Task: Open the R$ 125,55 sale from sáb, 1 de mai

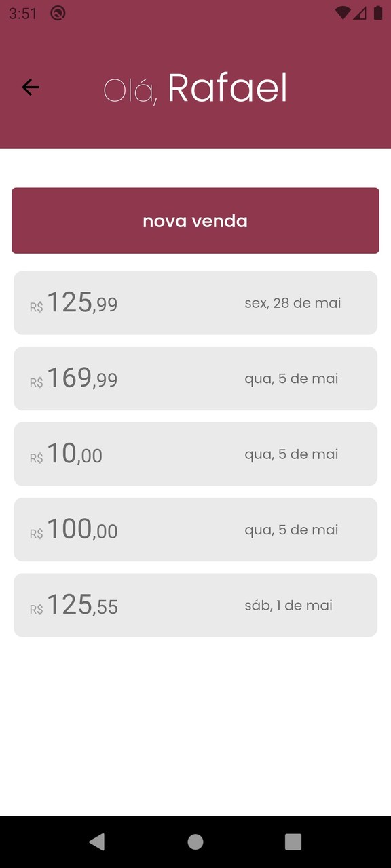Action: tap(195, 605)
